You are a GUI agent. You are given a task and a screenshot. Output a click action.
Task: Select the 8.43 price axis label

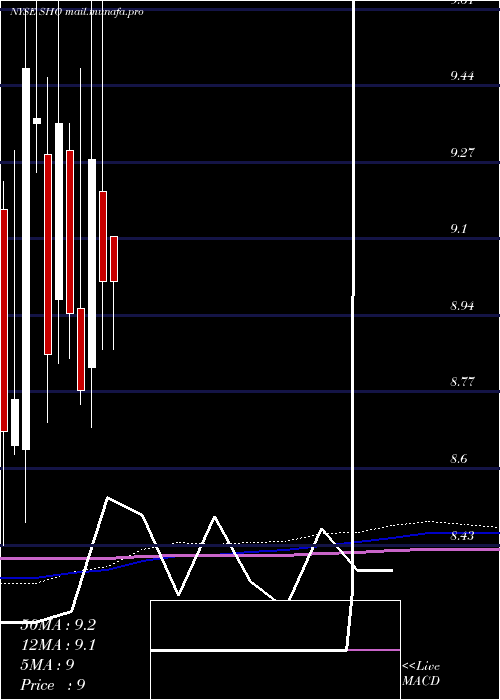click(x=462, y=535)
